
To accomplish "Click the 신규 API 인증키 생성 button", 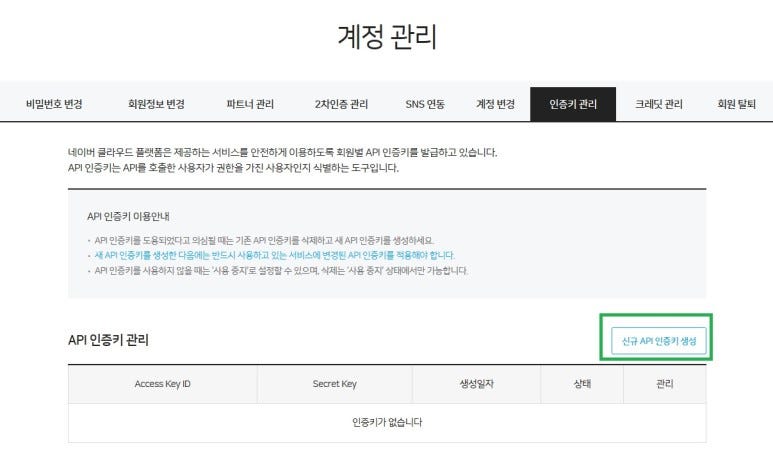I will tap(659, 341).
